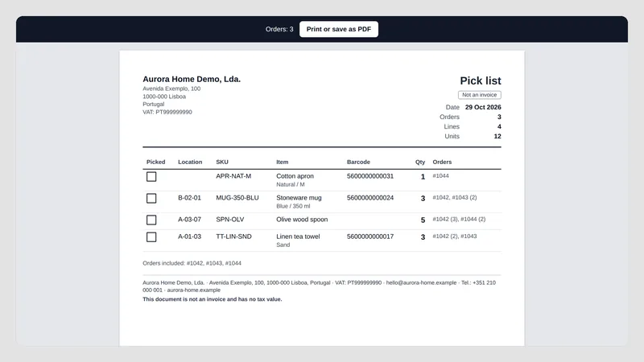Click the hello@aurora-home.example email in footer
Screen dimensions: 644x362
[x=421, y=283]
